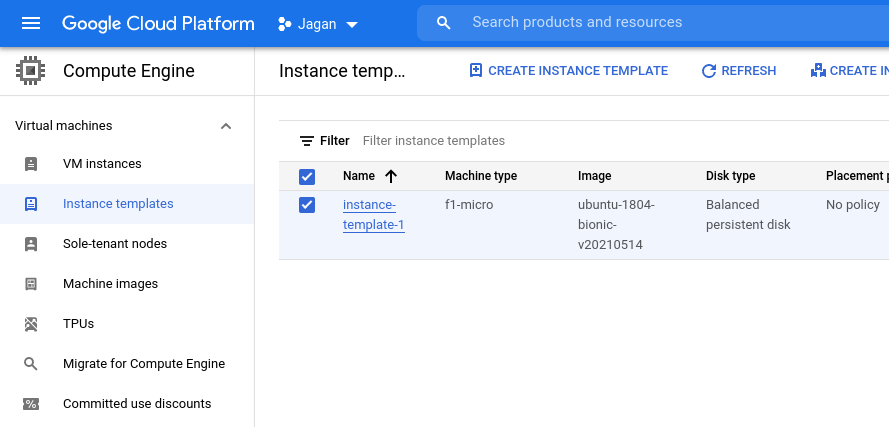Screen dimensions: 889x427
Task: Click the search magnifier icon
Action: point(444,23)
